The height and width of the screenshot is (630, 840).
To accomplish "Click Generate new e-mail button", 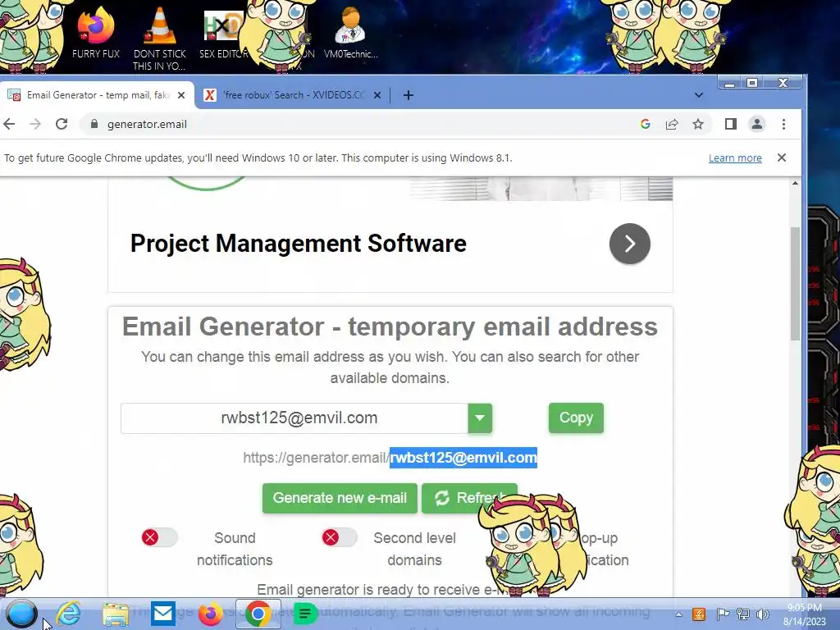I will (x=340, y=498).
